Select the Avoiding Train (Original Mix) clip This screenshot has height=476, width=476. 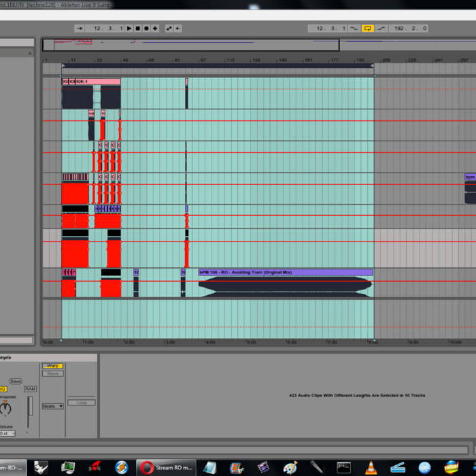(x=285, y=272)
